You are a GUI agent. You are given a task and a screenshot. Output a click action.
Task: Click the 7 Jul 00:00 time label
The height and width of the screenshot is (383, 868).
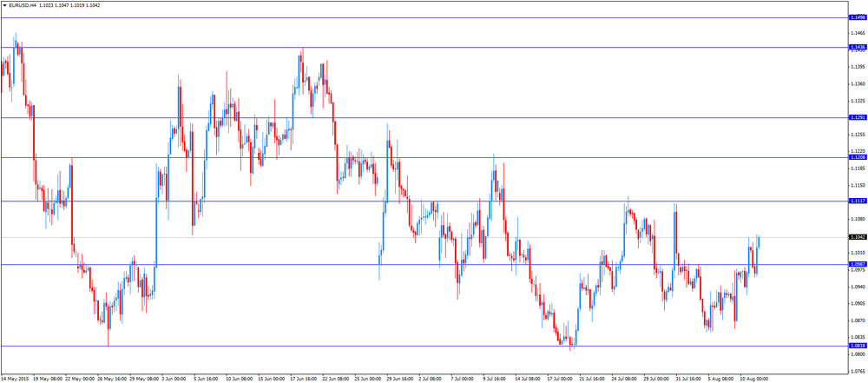pos(464,379)
